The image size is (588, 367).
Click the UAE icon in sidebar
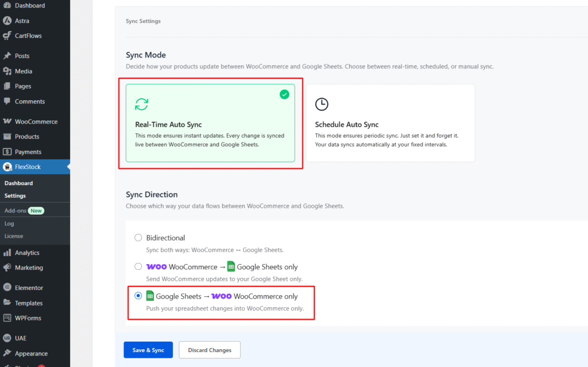click(7, 338)
